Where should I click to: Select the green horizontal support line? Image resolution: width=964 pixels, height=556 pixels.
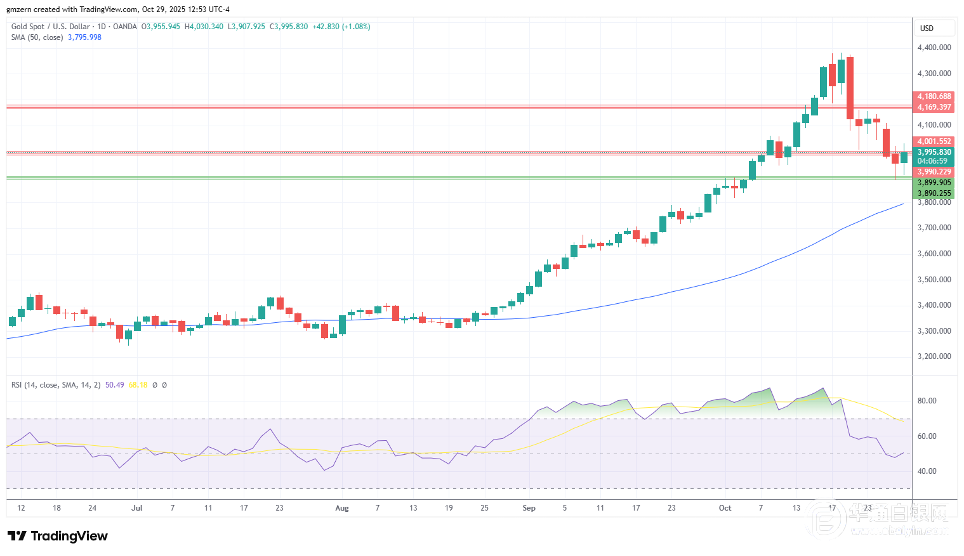click(x=400, y=177)
